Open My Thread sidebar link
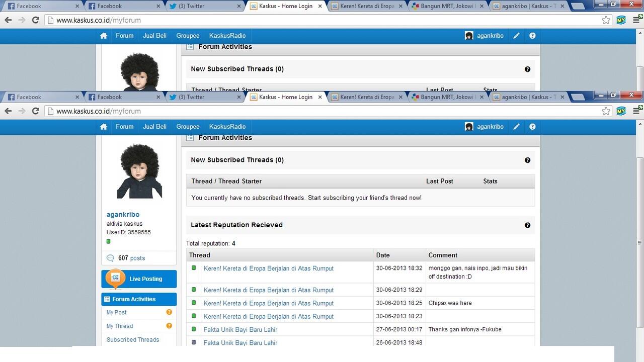This screenshot has height=362, width=644. 120,326
